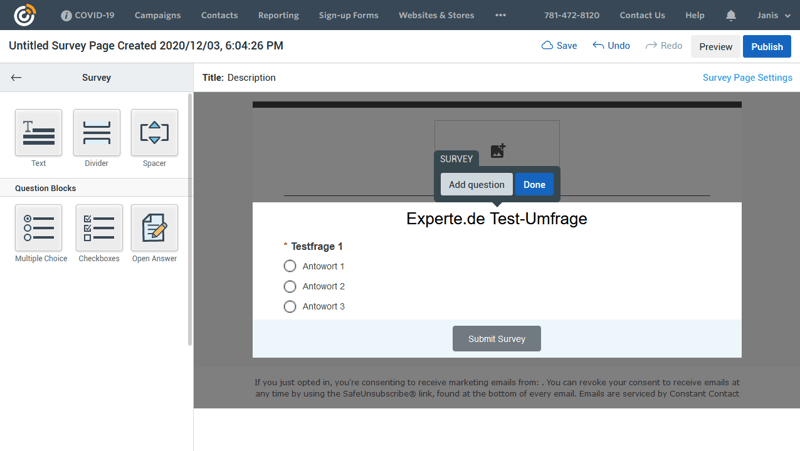Viewport: 800px width, 451px height.
Task: Open the notifications bell
Action: (x=730, y=15)
